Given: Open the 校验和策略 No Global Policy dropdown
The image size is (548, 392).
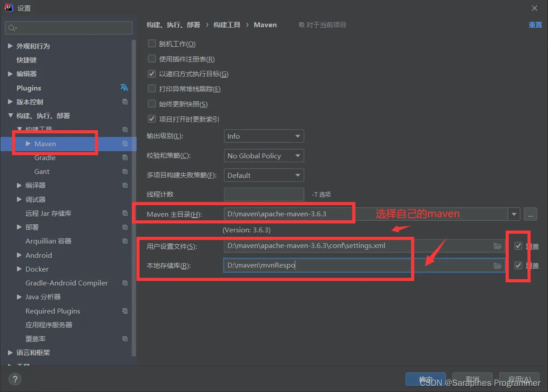Looking at the screenshot, I should 264,156.
